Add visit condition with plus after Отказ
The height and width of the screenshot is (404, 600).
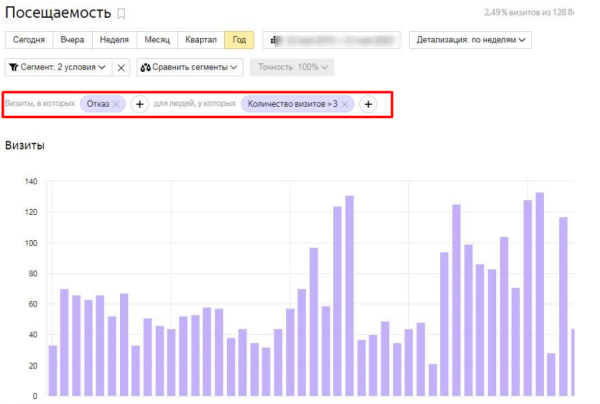[140, 104]
